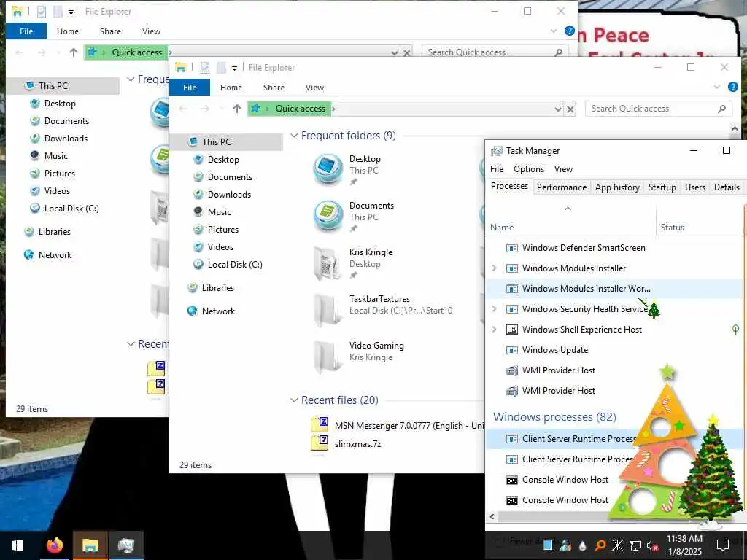
Task: Select Music in back Explorer navigation pane
Action: (x=49, y=156)
